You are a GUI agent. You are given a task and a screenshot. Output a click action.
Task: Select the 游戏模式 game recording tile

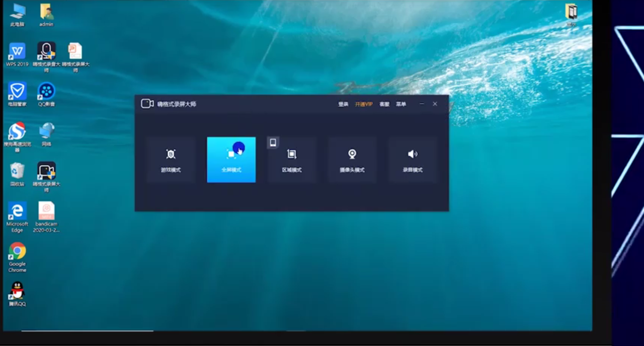point(171,160)
